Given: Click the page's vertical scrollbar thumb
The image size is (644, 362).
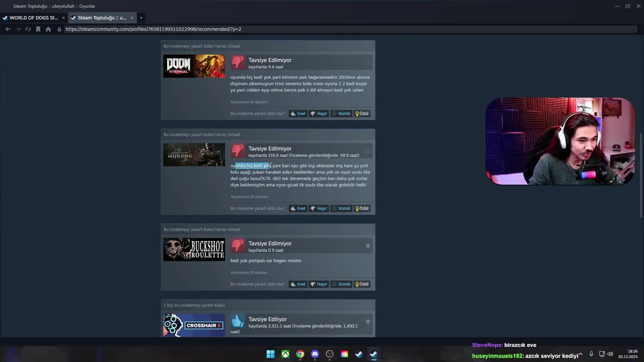Looking at the screenshot, I should tap(641, 175).
